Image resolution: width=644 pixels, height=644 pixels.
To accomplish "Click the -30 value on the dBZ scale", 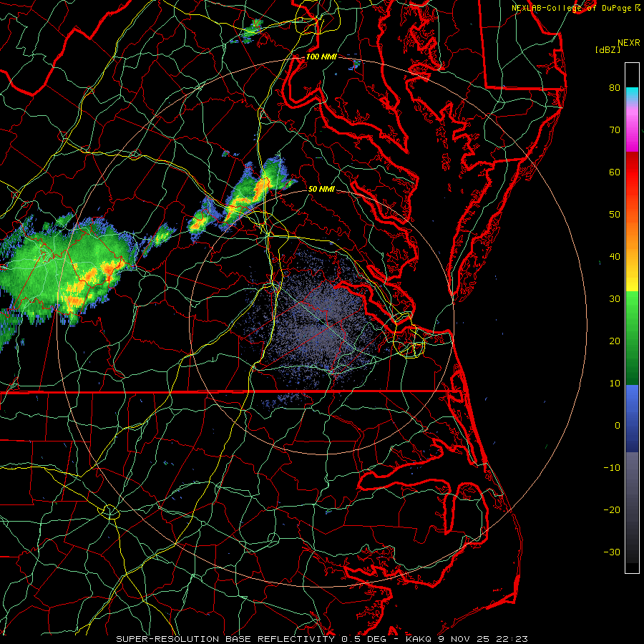I will [612, 552].
